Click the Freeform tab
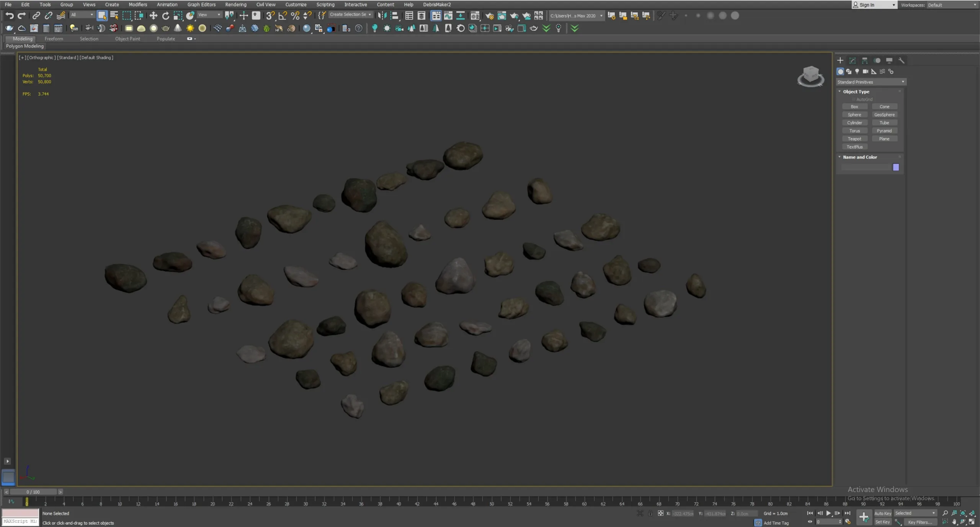The height and width of the screenshot is (527, 980). click(53, 38)
